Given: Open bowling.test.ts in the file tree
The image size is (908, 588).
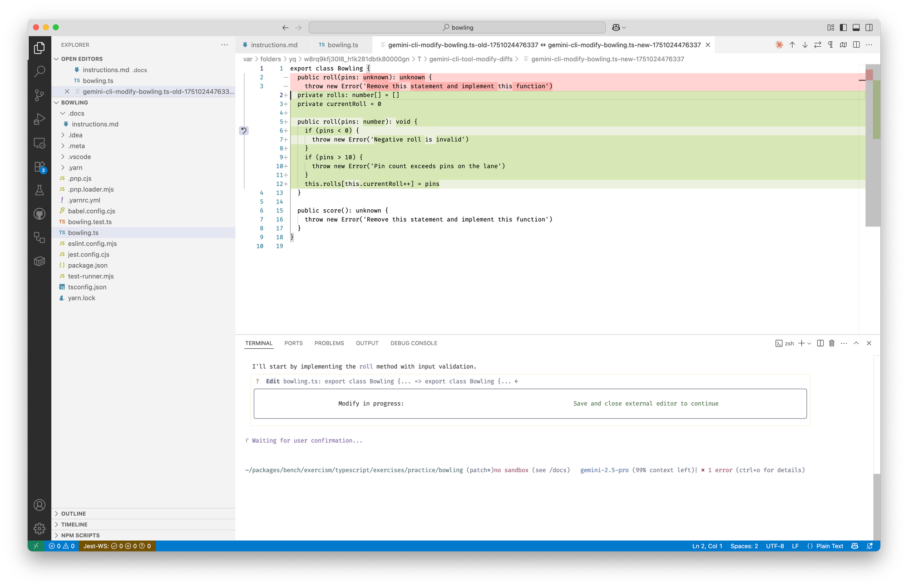Looking at the screenshot, I should click(143, 222).
